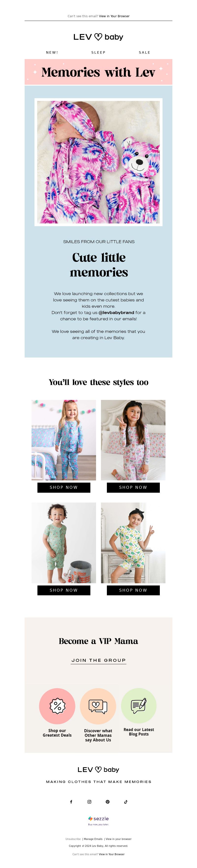Open the Manage Emails footer link
The width and height of the screenshot is (197, 868).
pyautogui.click(x=93, y=839)
